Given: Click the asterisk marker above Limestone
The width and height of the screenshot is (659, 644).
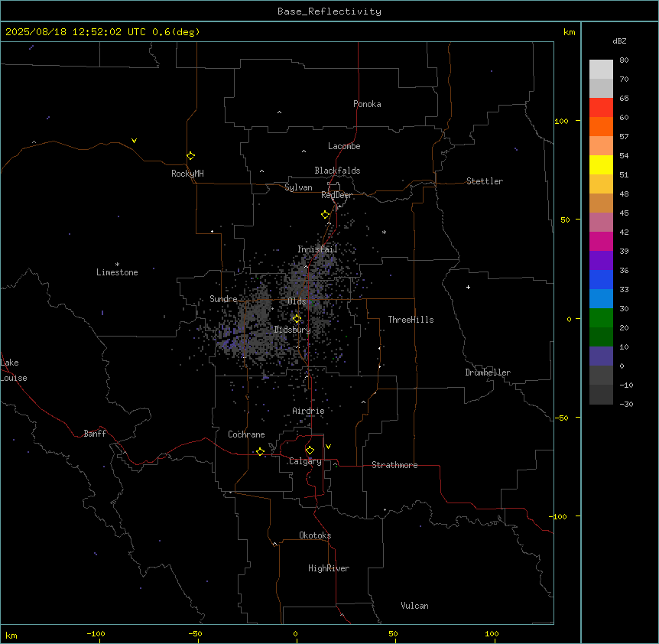Looking at the screenshot, I should (x=117, y=264).
